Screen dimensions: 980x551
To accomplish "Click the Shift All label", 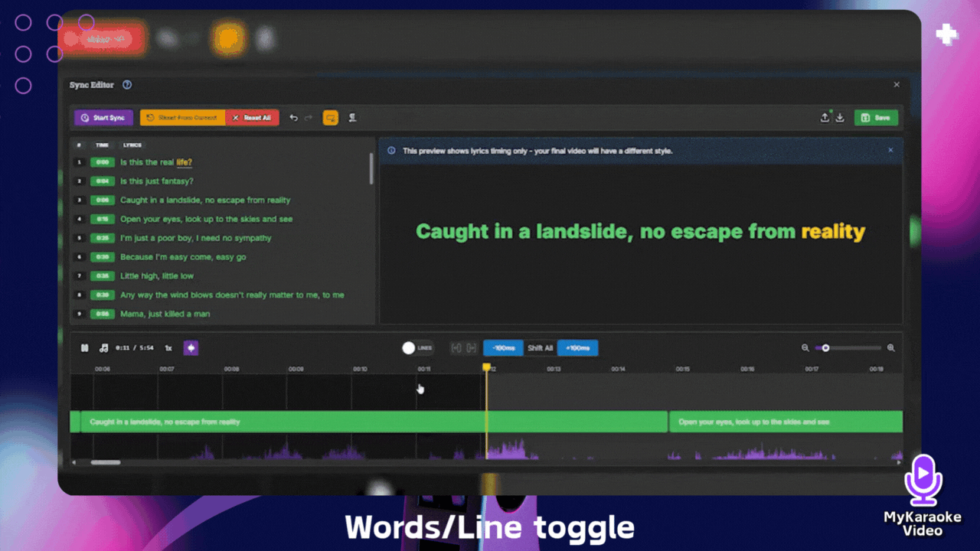I will 541,348.
